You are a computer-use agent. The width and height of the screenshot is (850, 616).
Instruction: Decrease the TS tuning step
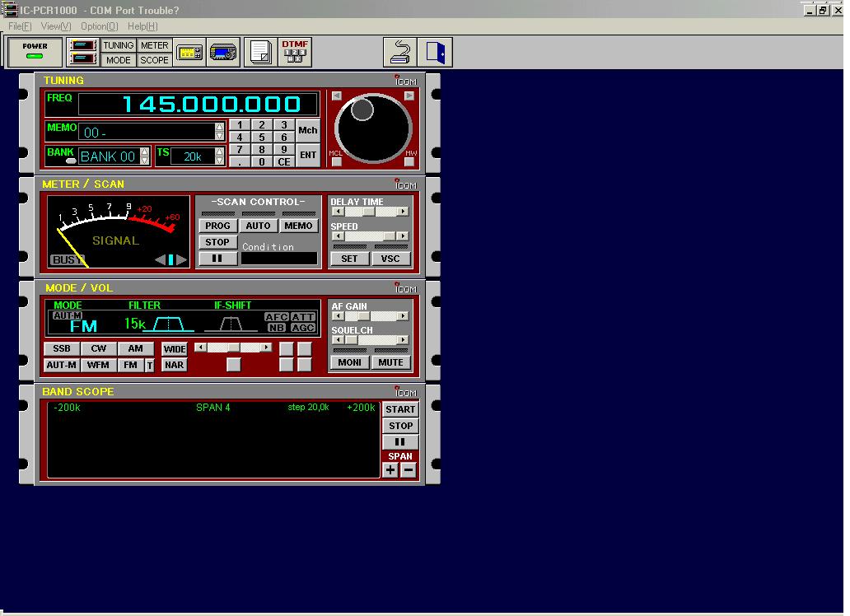click(220, 161)
